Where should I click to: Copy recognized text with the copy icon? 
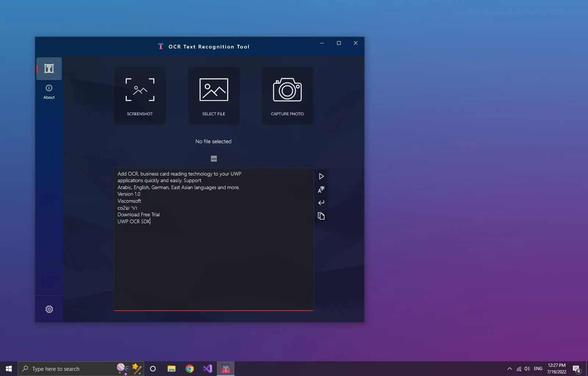pyautogui.click(x=321, y=216)
